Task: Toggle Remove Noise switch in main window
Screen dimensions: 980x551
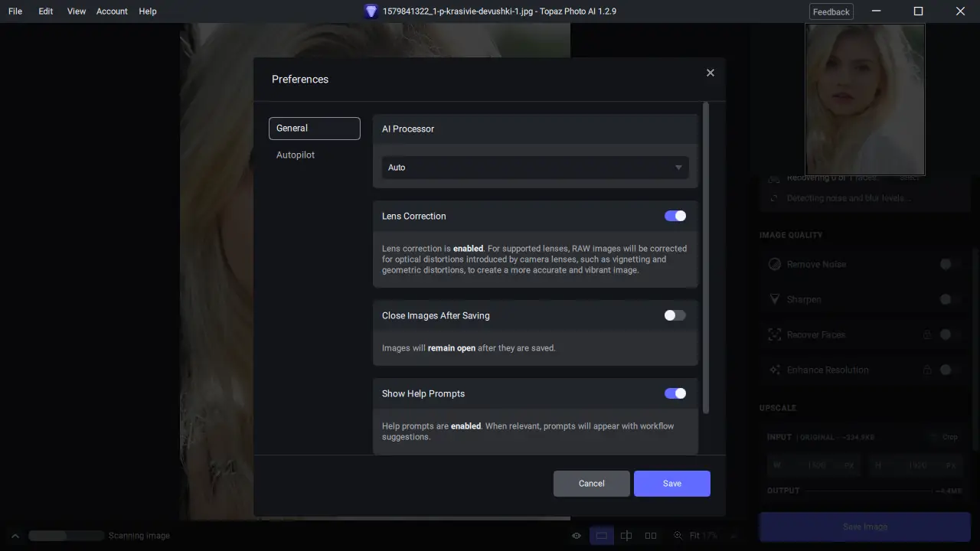Action: [x=950, y=264]
